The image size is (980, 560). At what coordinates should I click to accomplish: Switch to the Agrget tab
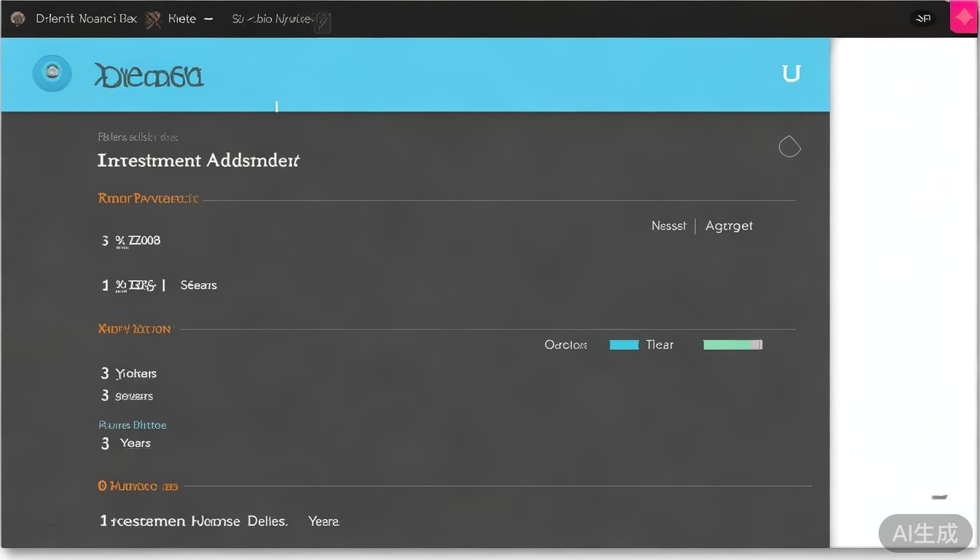coord(728,226)
